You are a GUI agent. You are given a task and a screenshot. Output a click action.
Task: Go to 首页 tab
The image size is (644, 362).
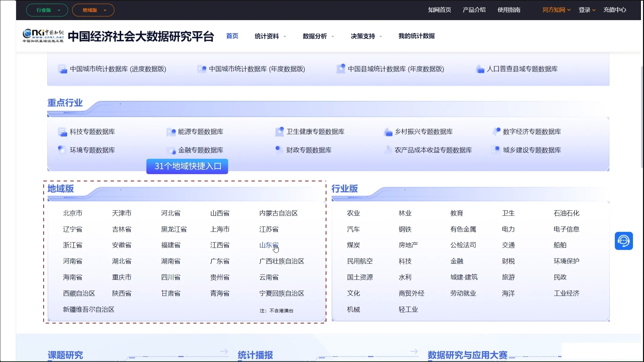point(232,36)
